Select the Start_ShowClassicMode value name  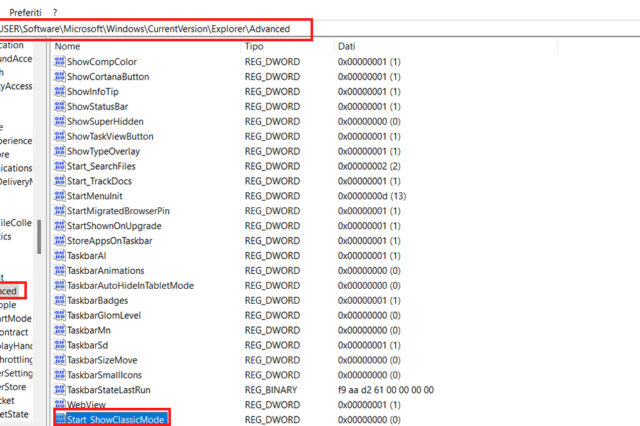[116, 419]
